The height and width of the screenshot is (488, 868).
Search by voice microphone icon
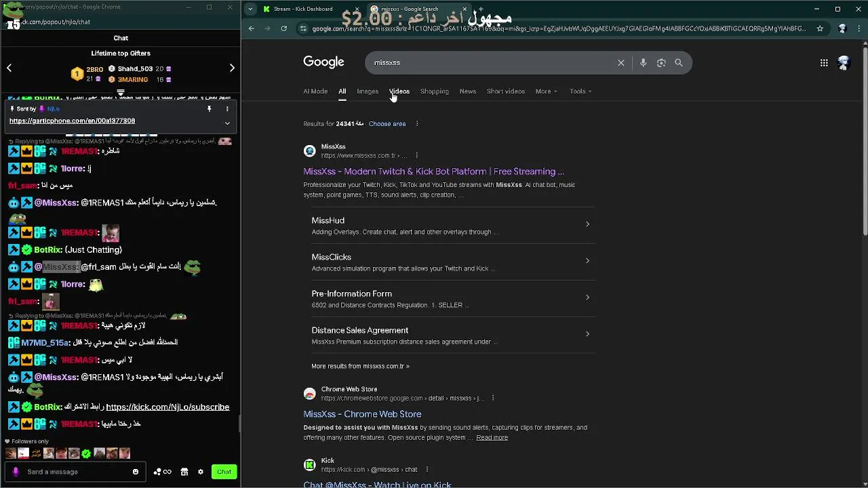pyautogui.click(x=643, y=62)
